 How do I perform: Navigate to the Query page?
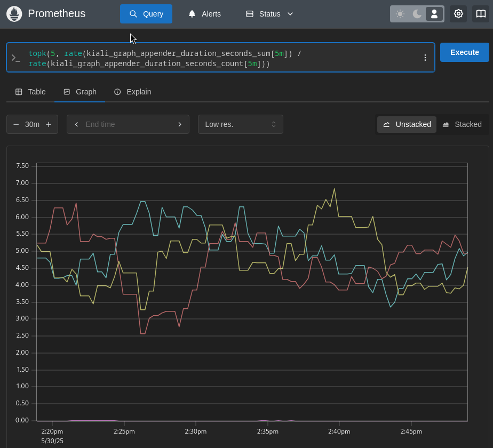pos(146,14)
